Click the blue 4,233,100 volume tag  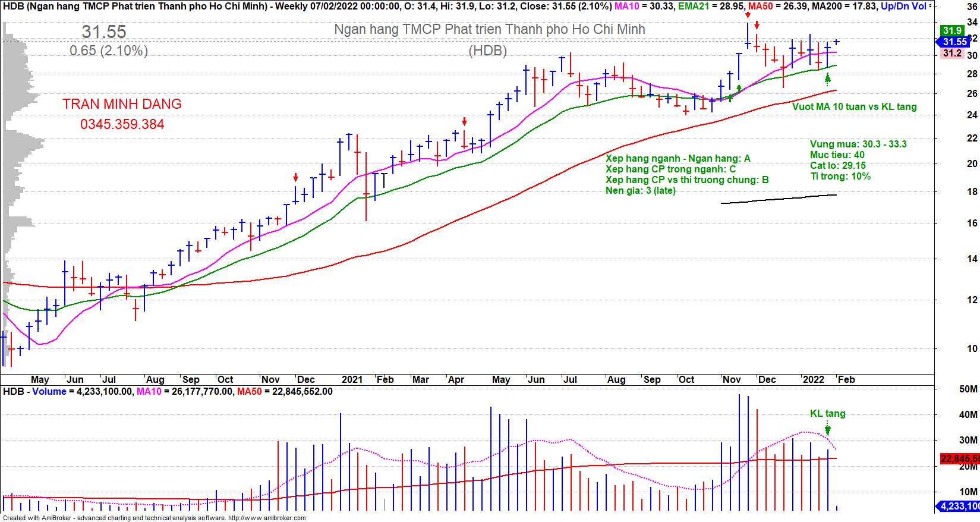coord(958,506)
